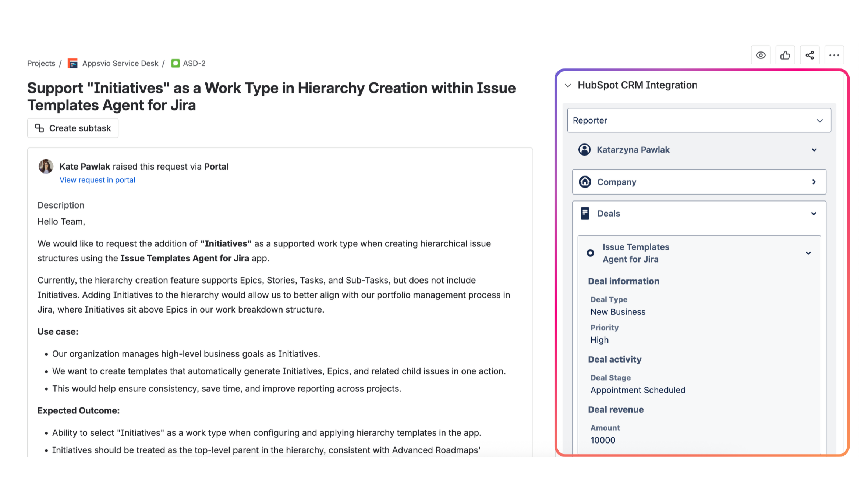Click the watch (eye) icon on the issue

click(761, 54)
